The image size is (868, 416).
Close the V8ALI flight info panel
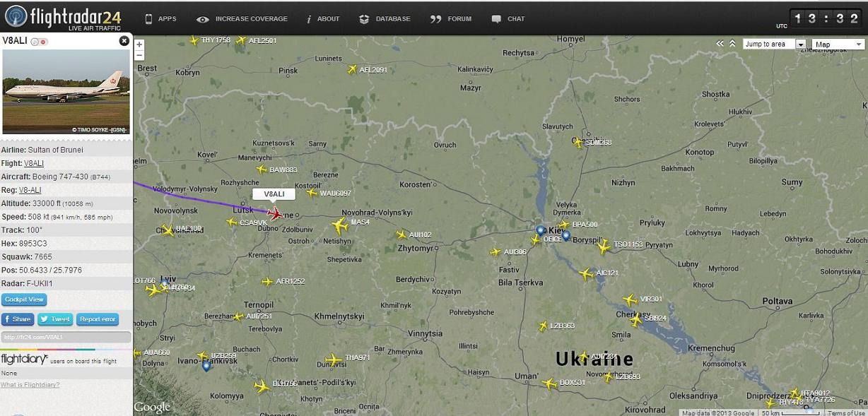coord(124,41)
